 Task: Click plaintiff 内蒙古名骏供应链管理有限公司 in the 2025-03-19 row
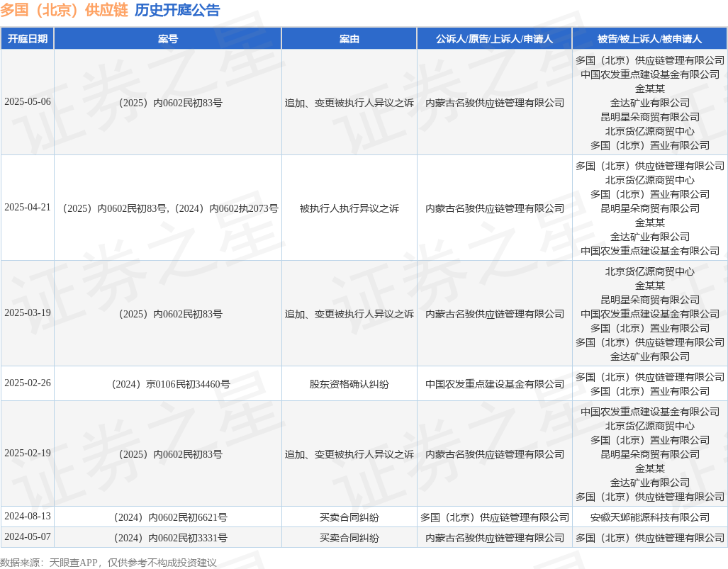(495, 314)
